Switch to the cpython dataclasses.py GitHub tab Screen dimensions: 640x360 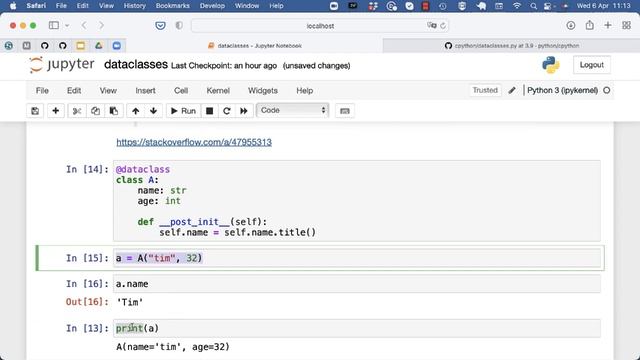point(512,46)
